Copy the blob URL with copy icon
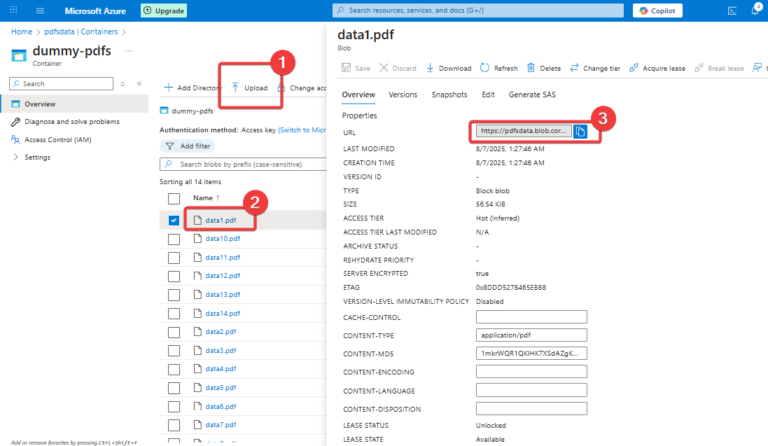768x446 pixels. [x=580, y=131]
